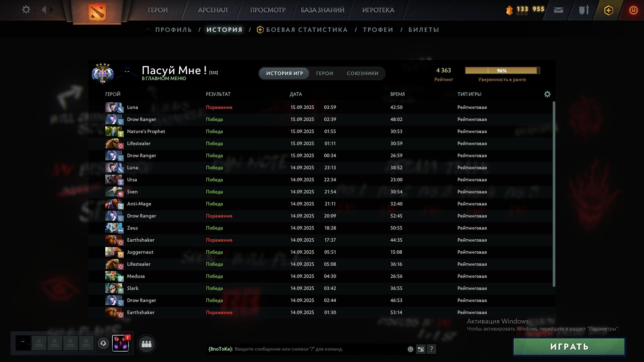Click the voice chat headset icon
The height and width of the screenshot is (362, 644).
click(x=103, y=344)
